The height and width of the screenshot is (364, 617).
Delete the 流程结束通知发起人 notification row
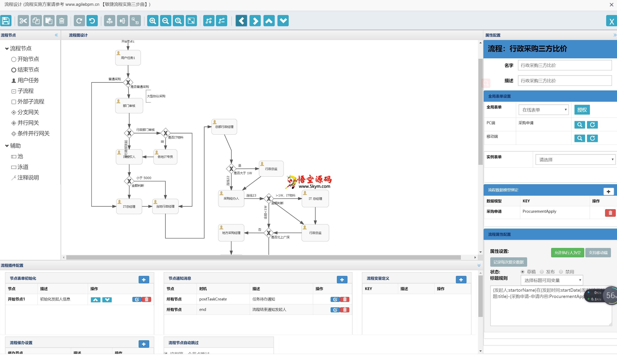[x=345, y=310]
